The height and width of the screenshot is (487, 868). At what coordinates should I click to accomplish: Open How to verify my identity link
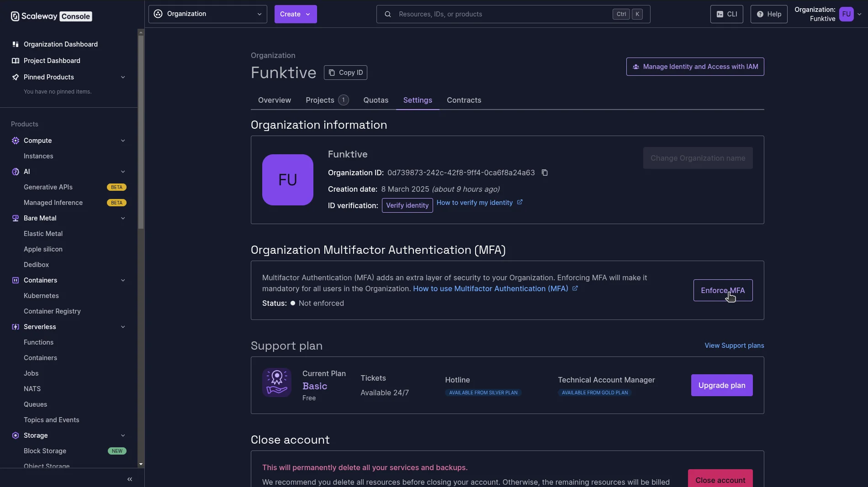tap(479, 203)
